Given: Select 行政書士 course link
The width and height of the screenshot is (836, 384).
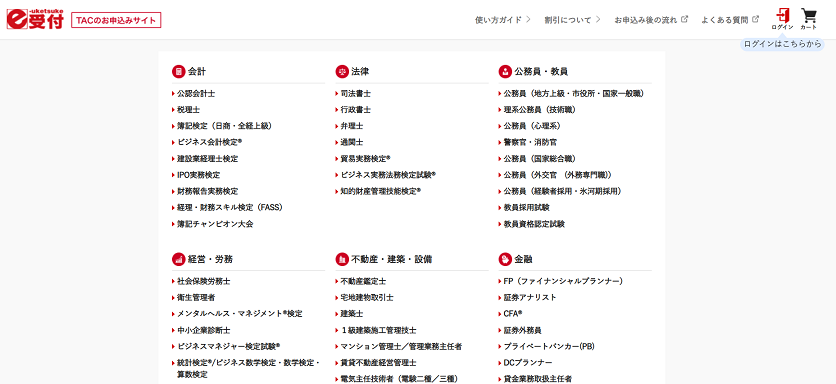Looking at the screenshot, I should pyautogui.click(x=356, y=109).
